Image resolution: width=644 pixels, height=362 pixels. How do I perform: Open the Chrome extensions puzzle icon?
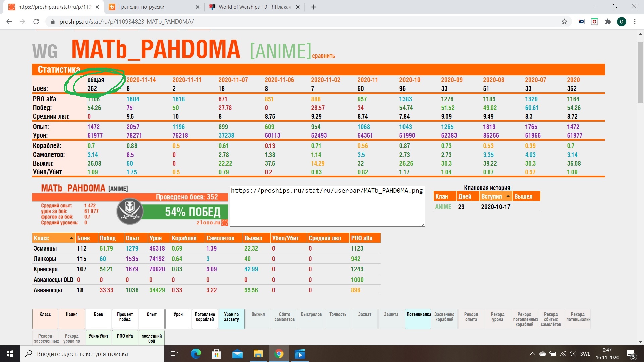tap(608, 22)
